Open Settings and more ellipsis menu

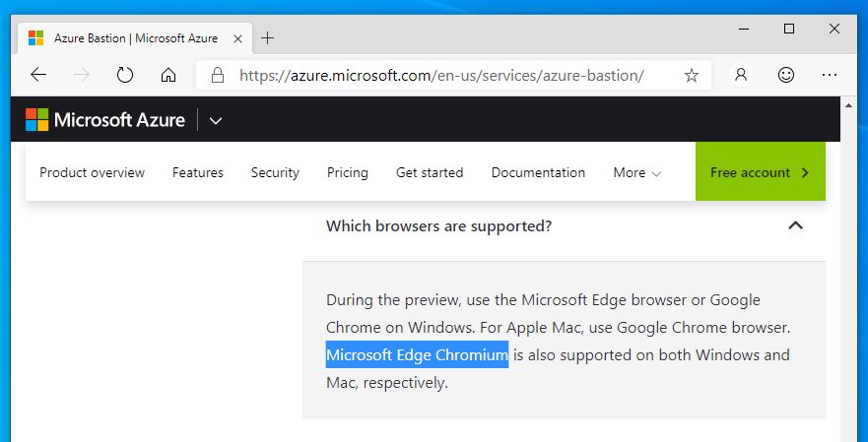tap(830, 75)
